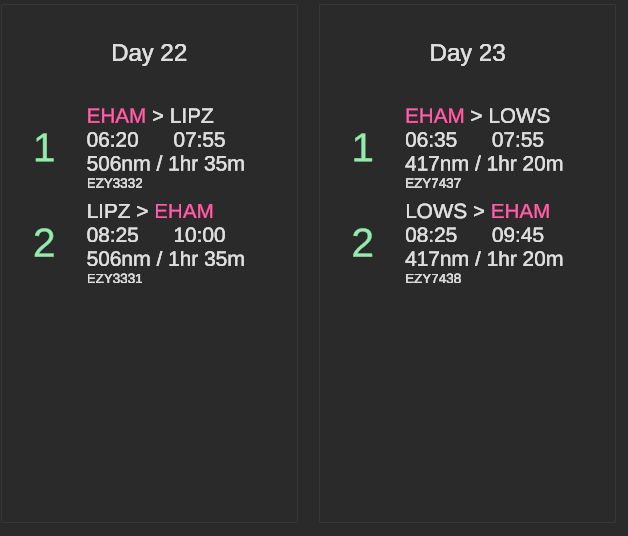628x536 pixels.
Task: Click flight number EZY3332
Action: click(115, 183)
